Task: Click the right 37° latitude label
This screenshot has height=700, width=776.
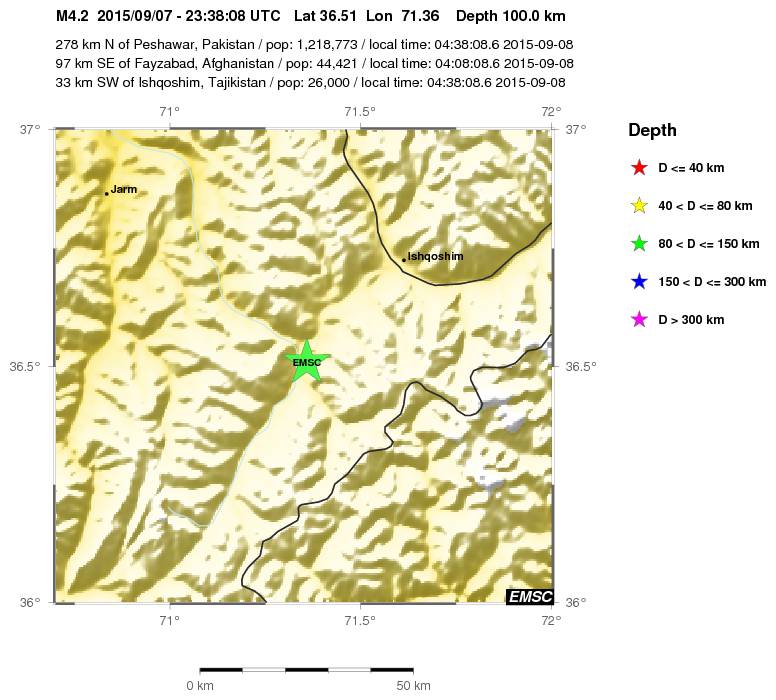Action: click(576, 130)
